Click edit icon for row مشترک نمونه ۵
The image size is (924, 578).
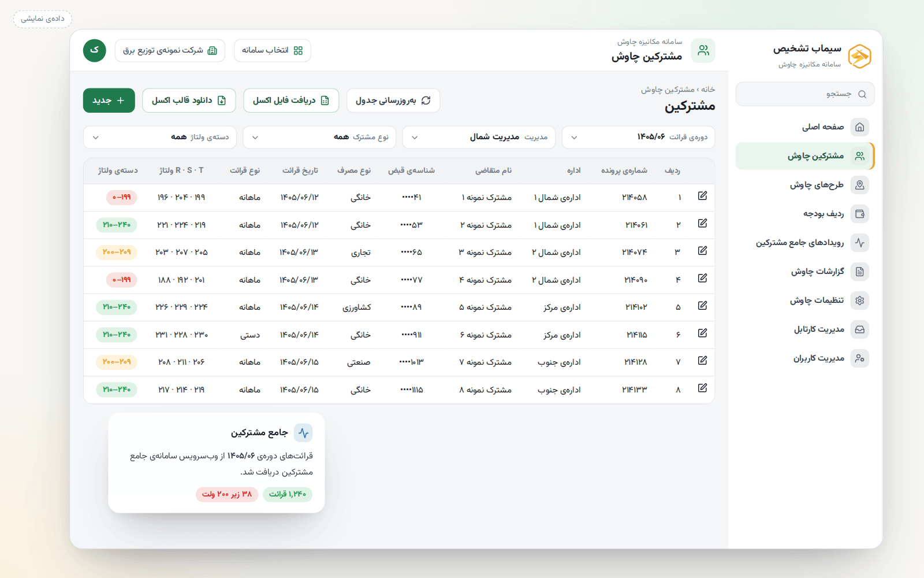coord(702,306)
